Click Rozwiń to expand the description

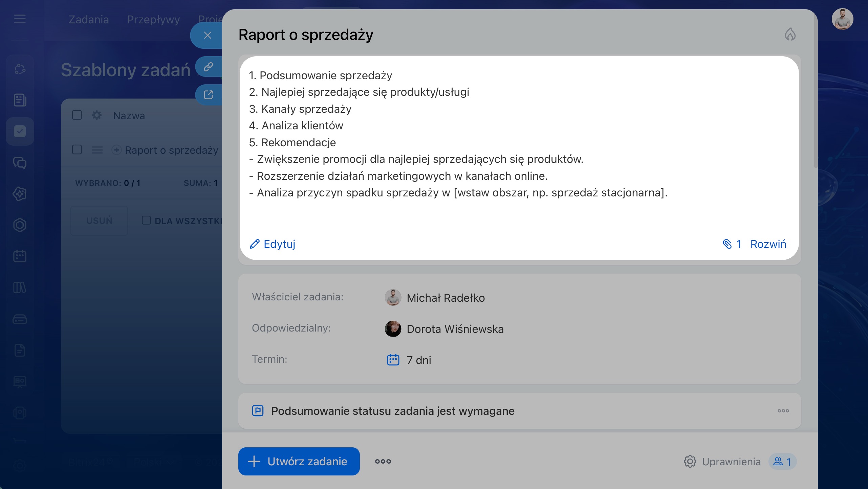[768, 244]
